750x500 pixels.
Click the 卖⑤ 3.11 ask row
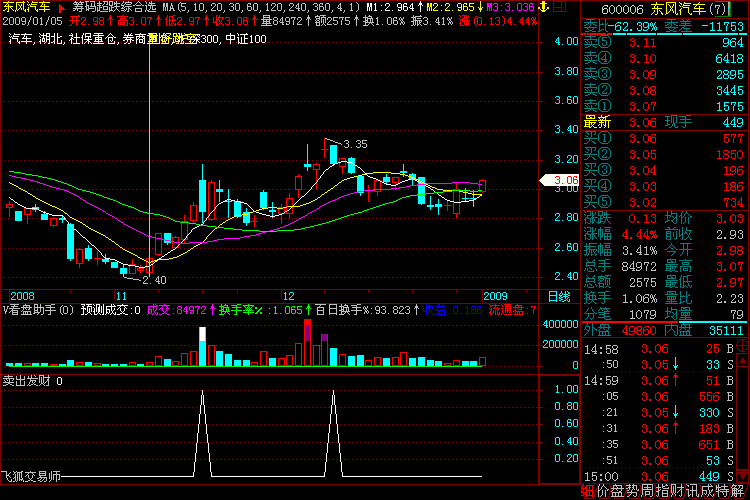[664, 43]
